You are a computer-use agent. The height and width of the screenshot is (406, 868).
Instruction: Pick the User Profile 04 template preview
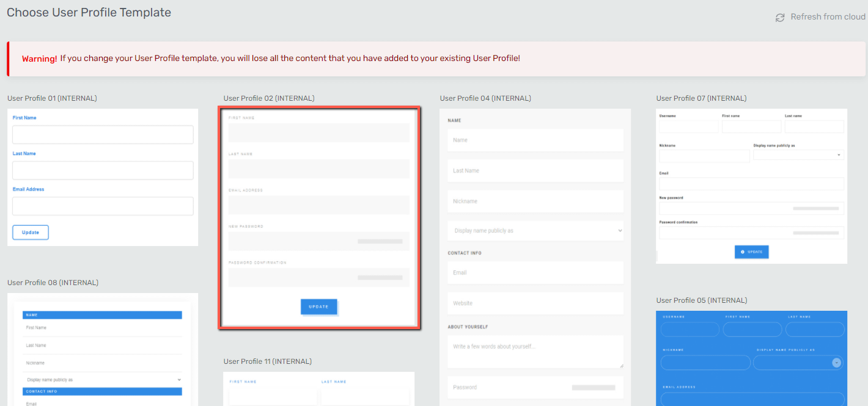click(535, 257)
